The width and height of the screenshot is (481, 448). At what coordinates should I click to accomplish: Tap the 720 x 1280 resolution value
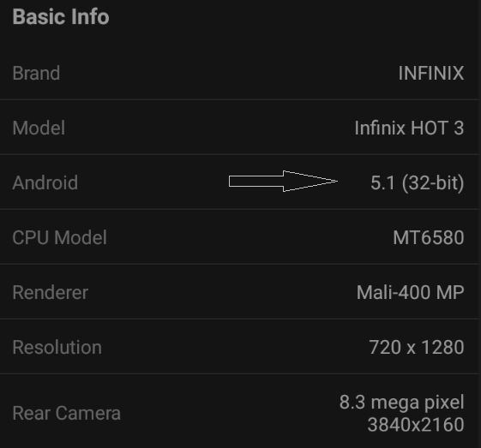pos(417,347)
